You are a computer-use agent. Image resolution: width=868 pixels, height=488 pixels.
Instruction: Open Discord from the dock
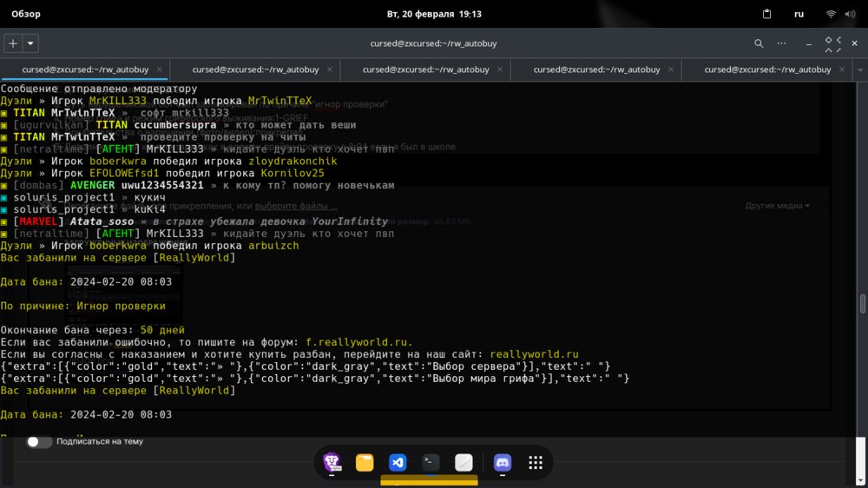(502, 462)
